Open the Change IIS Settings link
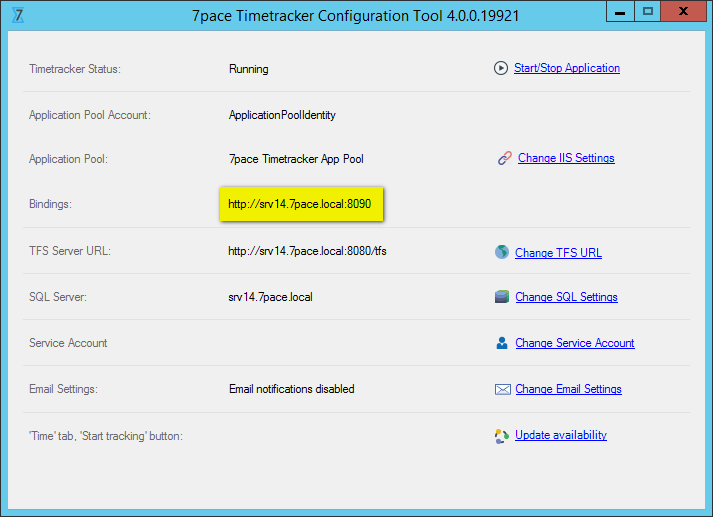713x517 pixels. click(x=566, y=158)
